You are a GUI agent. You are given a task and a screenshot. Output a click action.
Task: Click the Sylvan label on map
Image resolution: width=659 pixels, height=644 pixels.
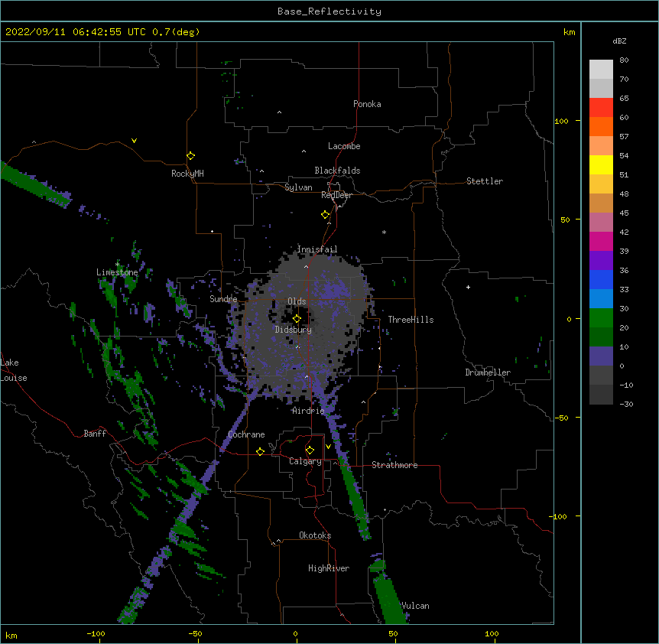[x=298, y=187]
